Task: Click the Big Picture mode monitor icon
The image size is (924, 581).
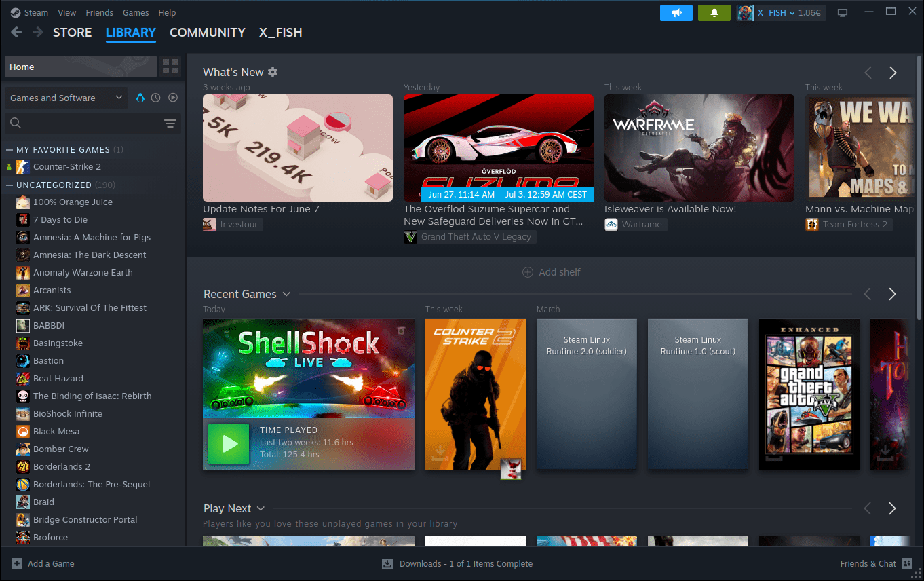Action: 843,13
